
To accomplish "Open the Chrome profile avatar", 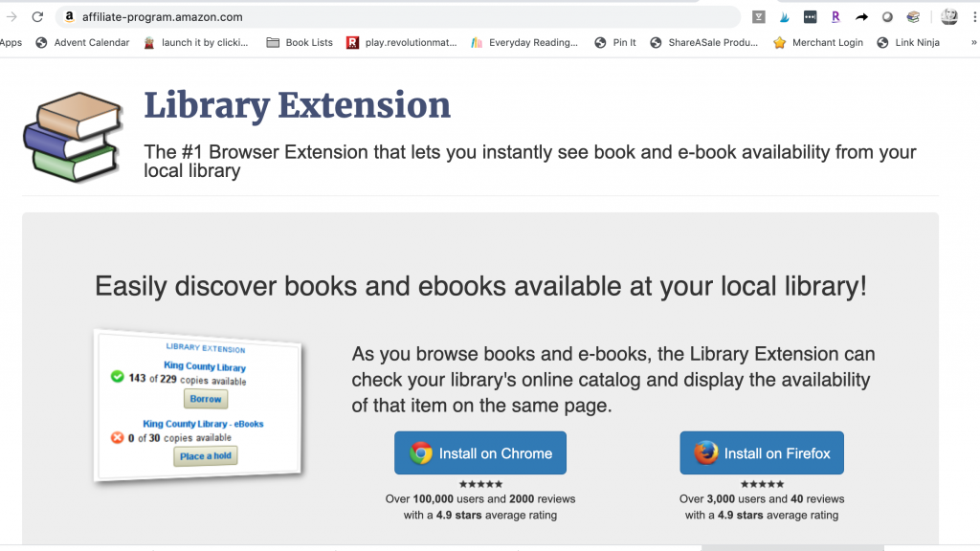I will 949,17.
